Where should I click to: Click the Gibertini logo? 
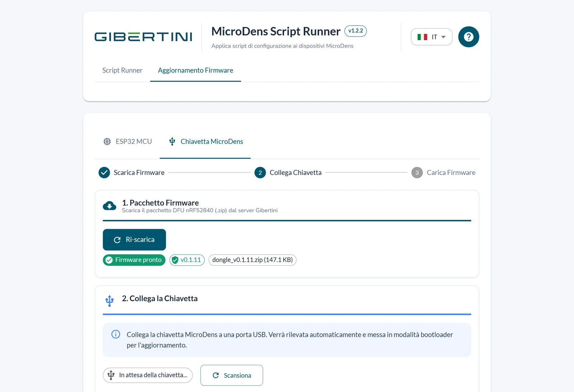143,37
